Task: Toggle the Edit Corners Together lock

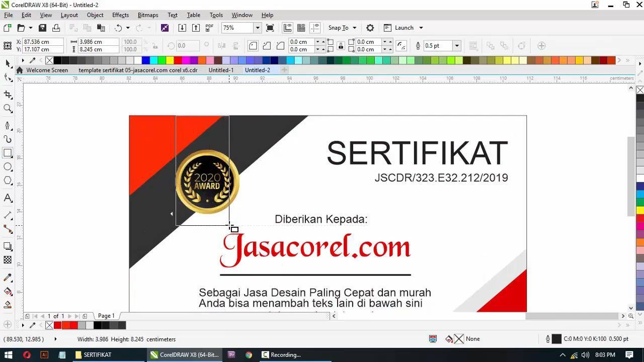Action: click(x=341, y=46)
